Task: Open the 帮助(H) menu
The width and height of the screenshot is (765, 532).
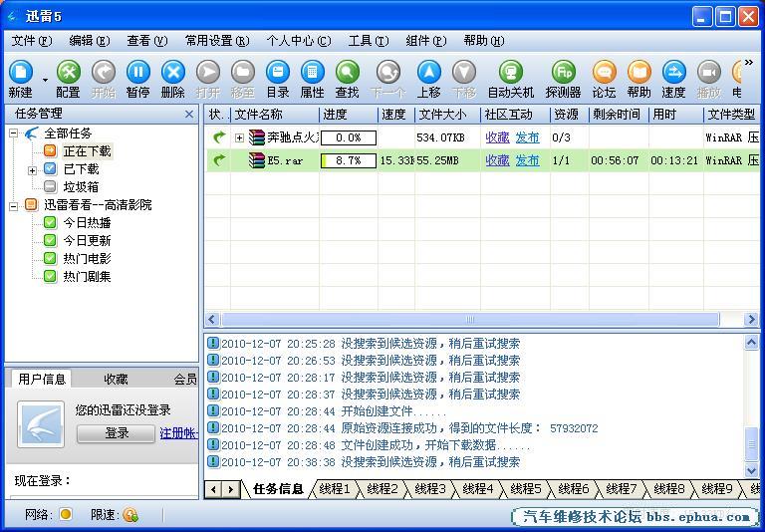Action: pos(484,41)
